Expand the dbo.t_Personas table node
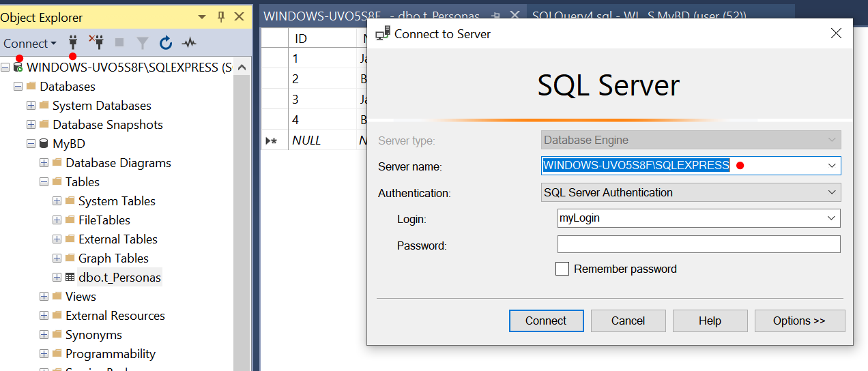Viewport: 868px width, 371px height. point(57,278)
